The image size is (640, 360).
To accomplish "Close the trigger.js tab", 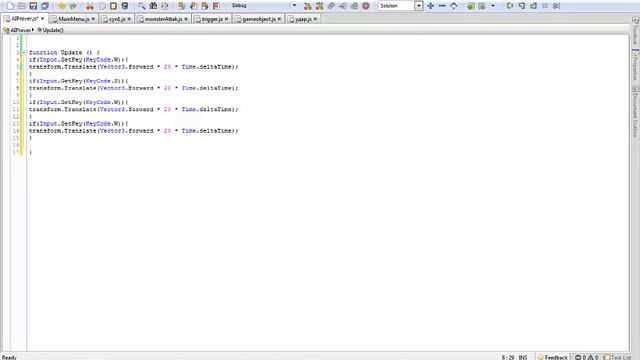I will click(x=227, y=19).
